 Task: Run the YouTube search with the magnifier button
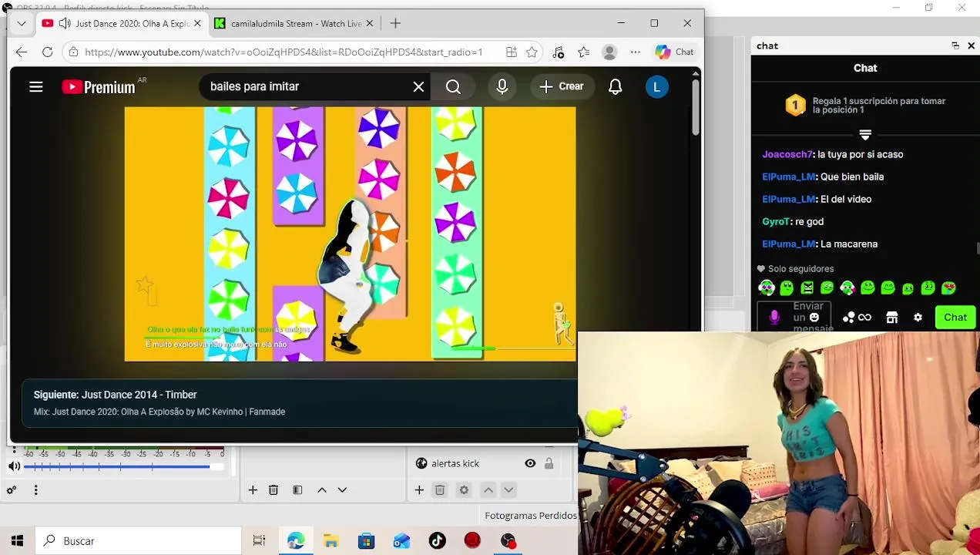(x=453, y=87)
